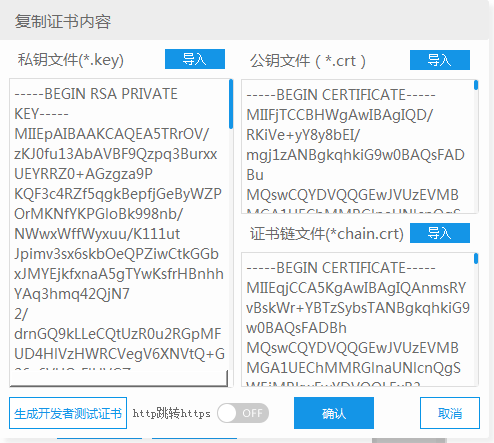Click the 私钥文件(*.key) label
Viewport: 494px width, 443px height.
click(71, 60)
